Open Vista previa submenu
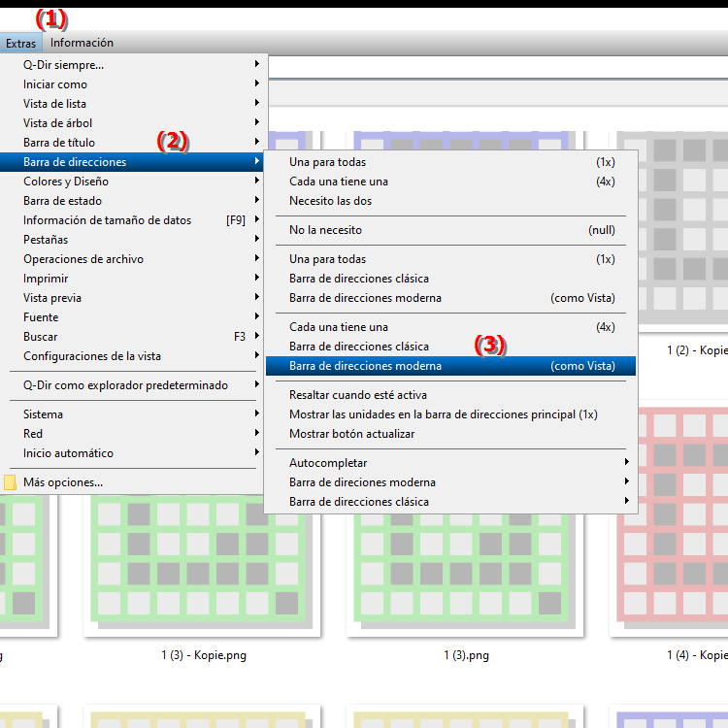Viewport: 728px width, 728px height. 133,298
